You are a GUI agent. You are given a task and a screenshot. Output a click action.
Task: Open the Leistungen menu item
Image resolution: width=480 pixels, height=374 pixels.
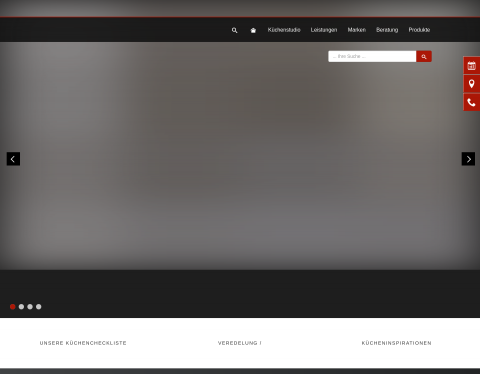pos(324,30)
